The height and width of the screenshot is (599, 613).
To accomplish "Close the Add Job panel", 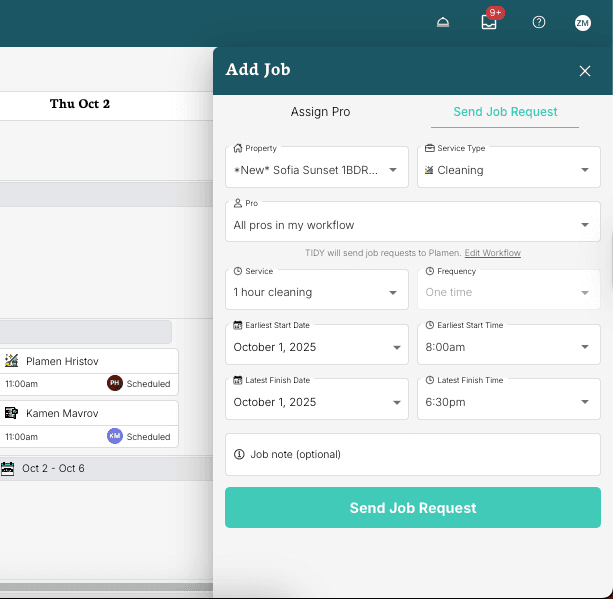I will pos(585,71).
